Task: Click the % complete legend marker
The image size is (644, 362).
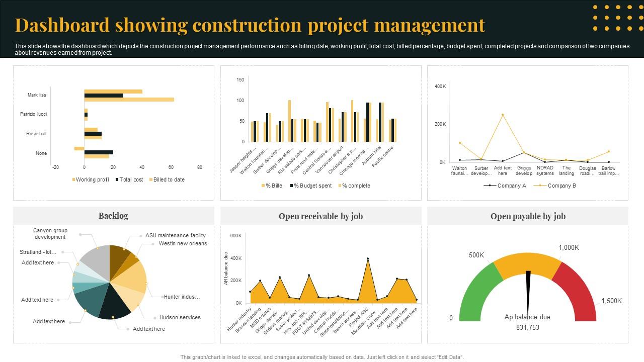Action: pos(340,186)
